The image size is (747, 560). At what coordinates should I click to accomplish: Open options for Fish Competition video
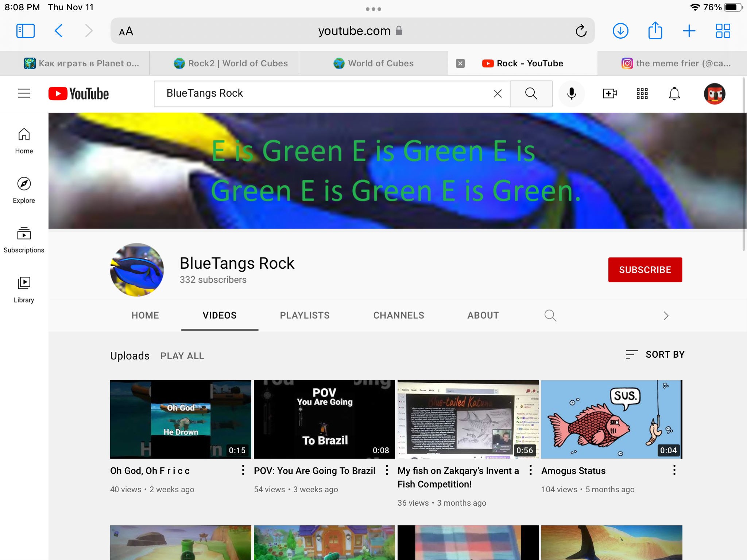[x=530, y=470]
